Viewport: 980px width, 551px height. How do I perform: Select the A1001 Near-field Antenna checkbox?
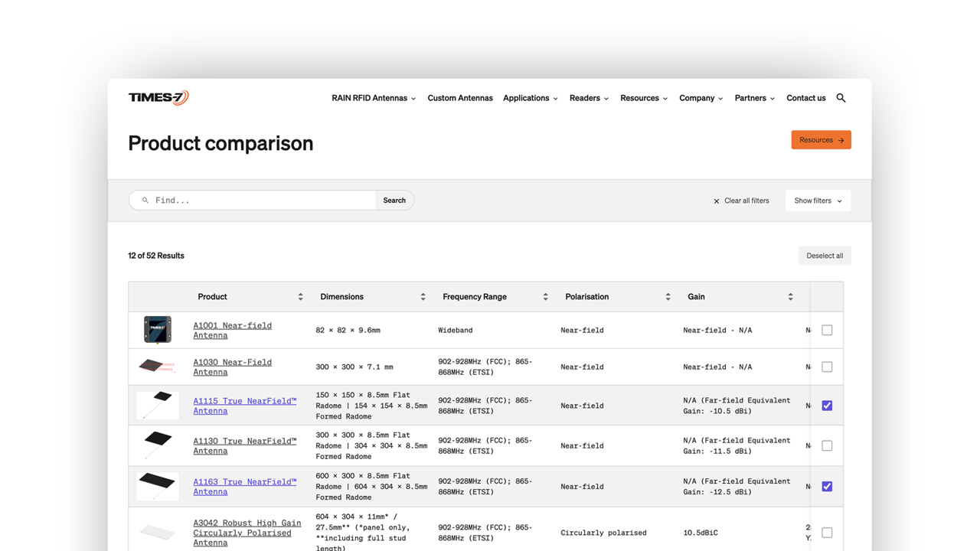827,330
